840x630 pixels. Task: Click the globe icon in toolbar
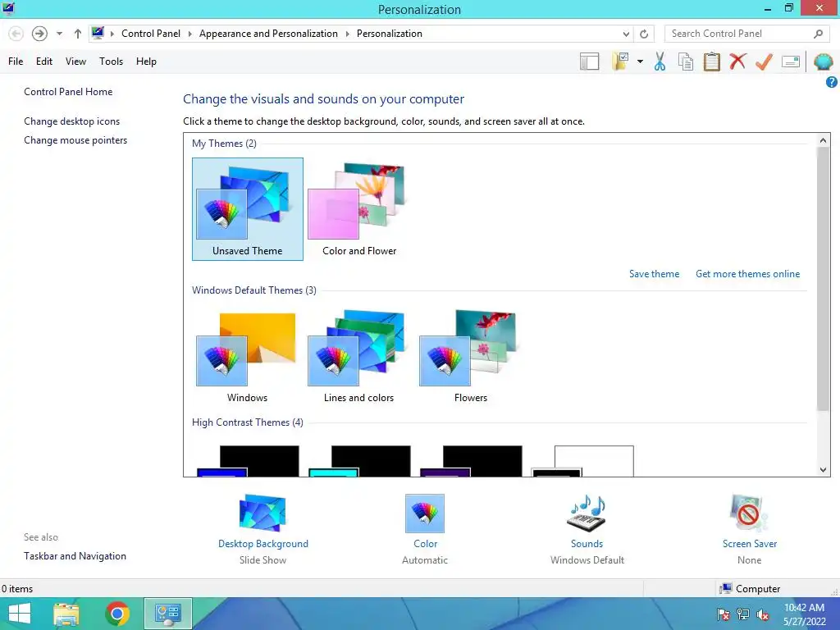[824, 62]
